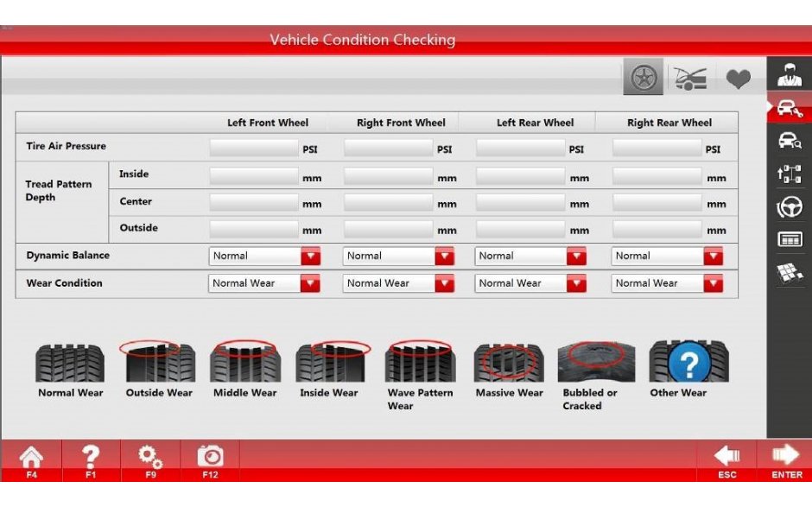Select the Middle Wear tire image

(x=245, y=362)
